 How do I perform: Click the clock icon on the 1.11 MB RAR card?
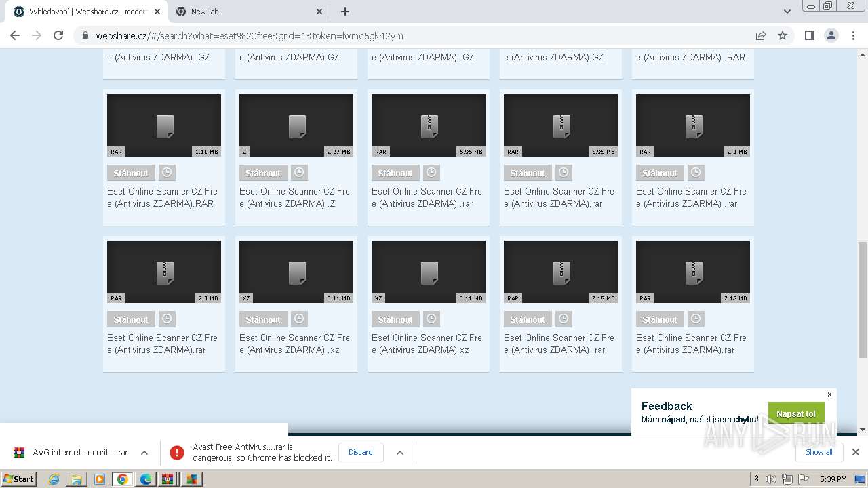[x=167, y=172]
